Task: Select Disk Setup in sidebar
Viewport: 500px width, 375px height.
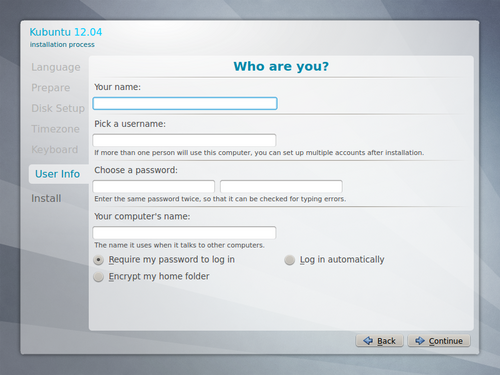Action: click(x=58, y=108)
